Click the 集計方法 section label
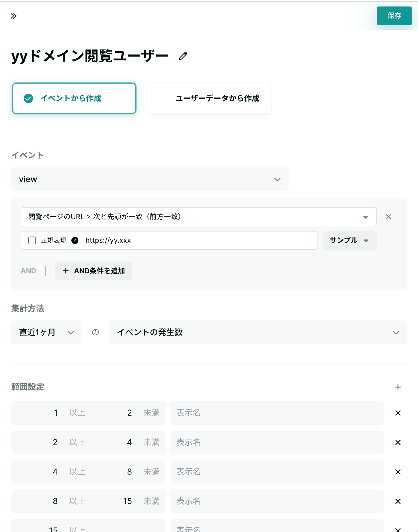Image resolution: width=418 pixels, height=532 pixels. click(28, 308)
